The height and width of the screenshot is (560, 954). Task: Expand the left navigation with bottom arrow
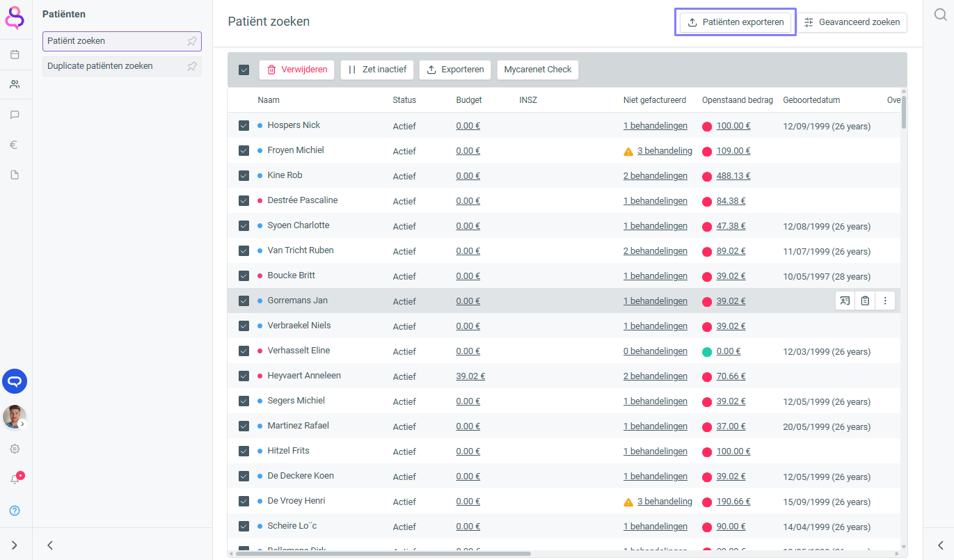pyautogui.click(x=15, y=545)
